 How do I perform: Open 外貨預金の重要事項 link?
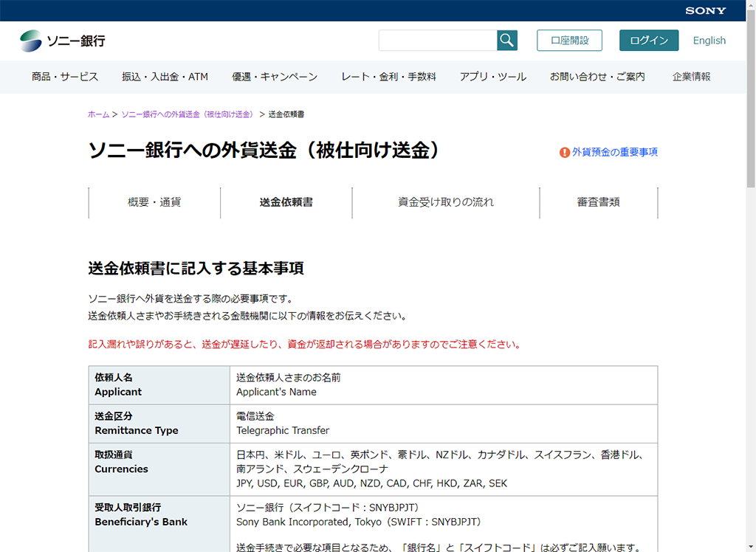click(615, 152)
